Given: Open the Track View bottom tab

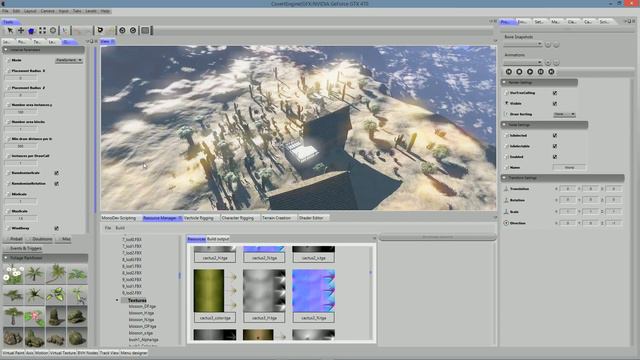Looking at the screenshot, I should coord(109,353).
